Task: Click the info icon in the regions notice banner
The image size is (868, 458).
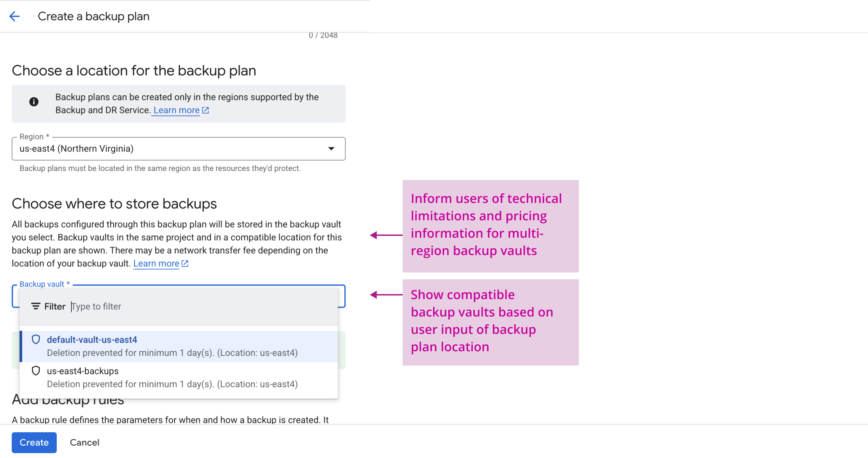Action: click(x=34, y=102)
